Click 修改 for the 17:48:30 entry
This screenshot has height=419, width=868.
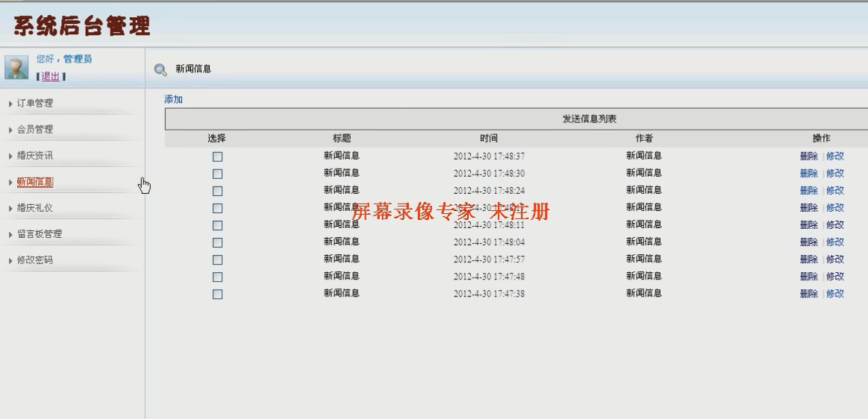[x=834, y=174]
